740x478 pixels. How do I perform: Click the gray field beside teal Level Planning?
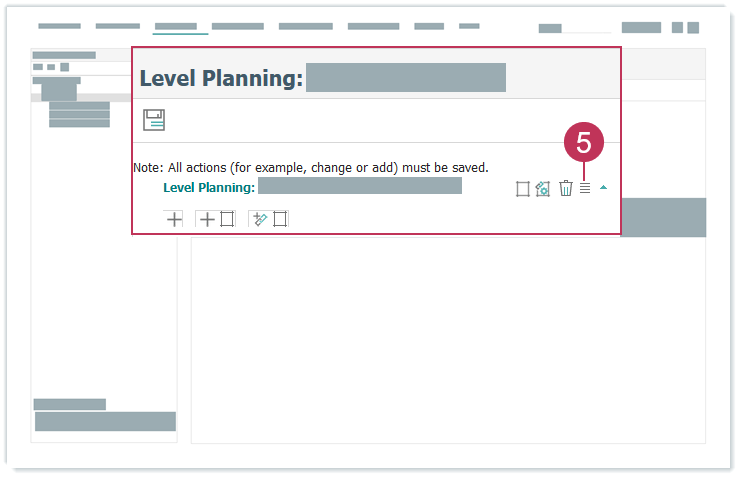point(360,186)
